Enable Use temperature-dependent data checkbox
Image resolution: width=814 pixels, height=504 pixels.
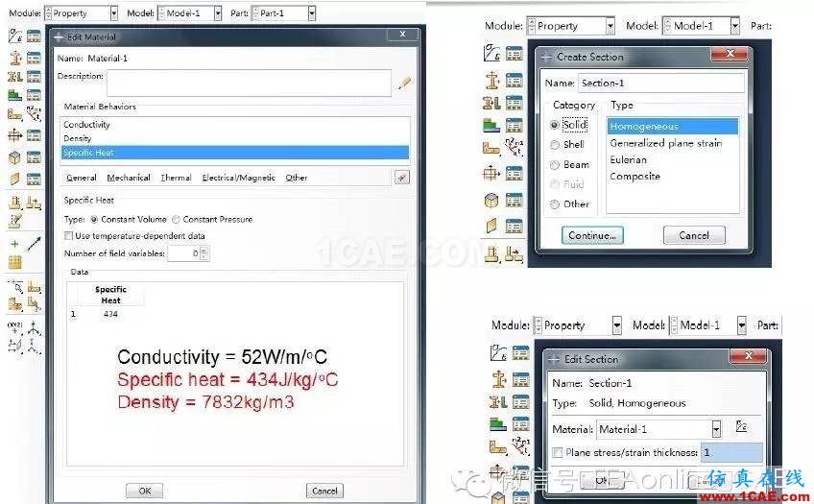[68, 235]
